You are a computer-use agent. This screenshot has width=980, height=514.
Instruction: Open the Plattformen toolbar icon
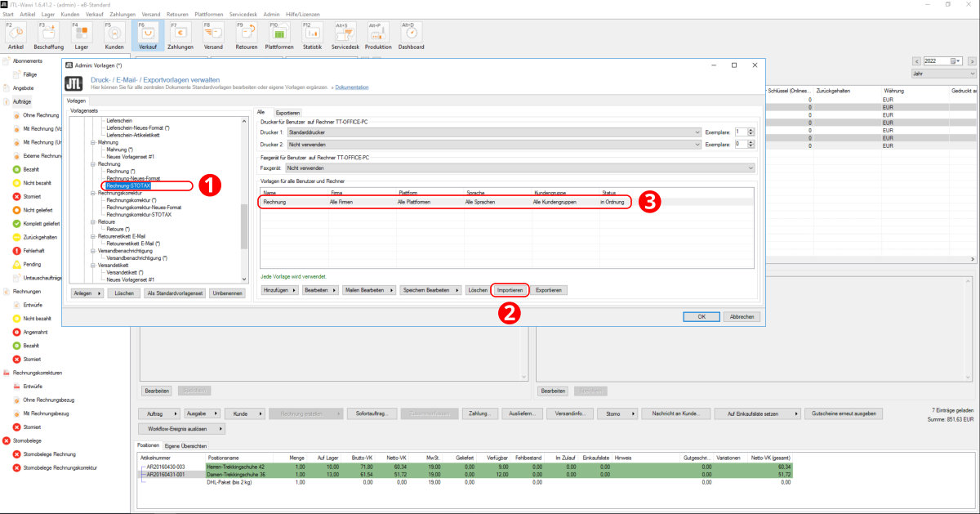click(x=279, y=34)
